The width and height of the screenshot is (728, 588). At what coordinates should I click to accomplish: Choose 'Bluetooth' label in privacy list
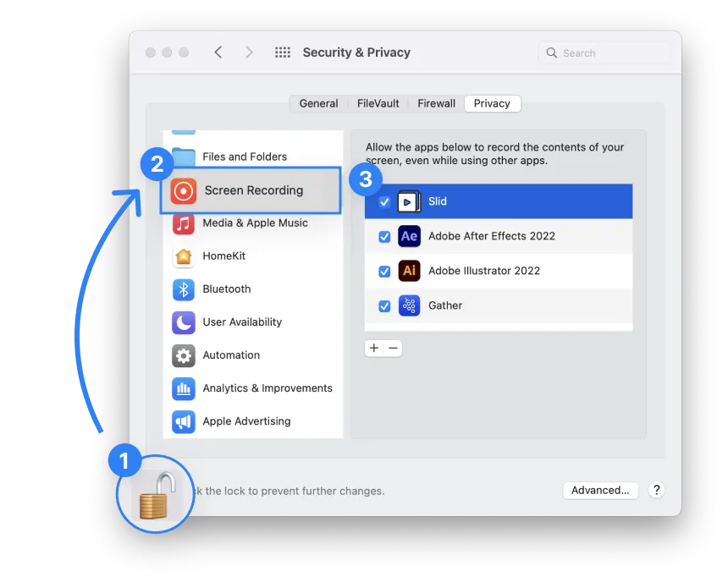(227, 289)
